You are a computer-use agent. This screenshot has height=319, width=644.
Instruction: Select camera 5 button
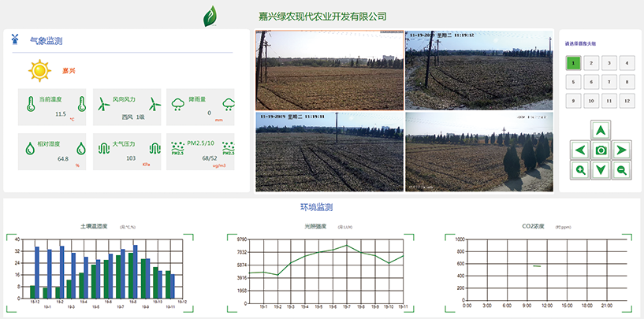coord(573,82)
